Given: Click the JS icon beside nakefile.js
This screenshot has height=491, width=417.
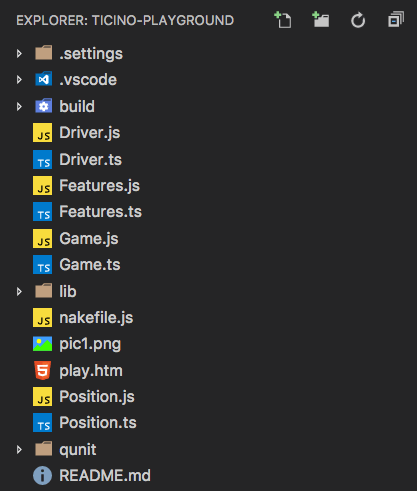Looking at the screenshot, I should (42, 317).
